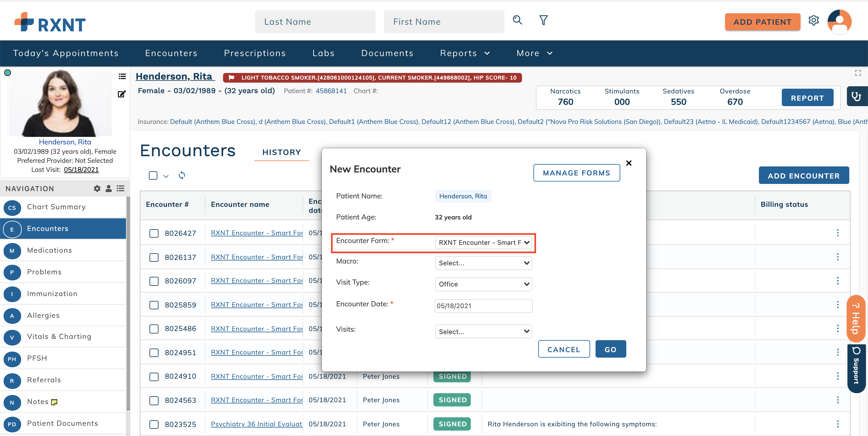Screen dimensions: 868x436
Task: Check encounter 8026097 checkbox
Action: click(154, 281)
